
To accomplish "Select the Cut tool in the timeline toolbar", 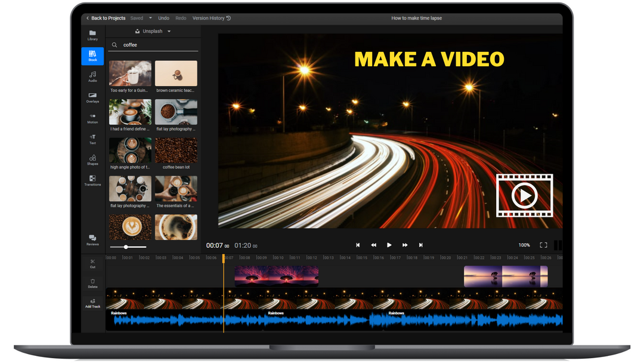I will 92,263.
